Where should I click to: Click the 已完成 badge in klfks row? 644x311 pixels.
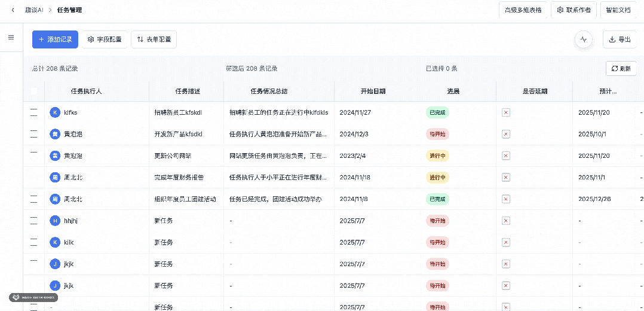coord(437,112)
